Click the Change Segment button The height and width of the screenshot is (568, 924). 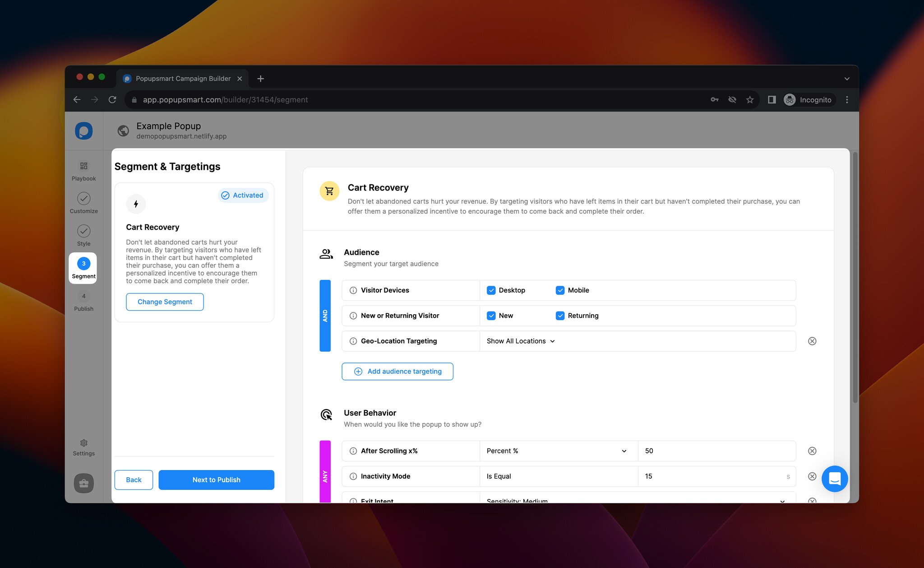click(165, 302)
